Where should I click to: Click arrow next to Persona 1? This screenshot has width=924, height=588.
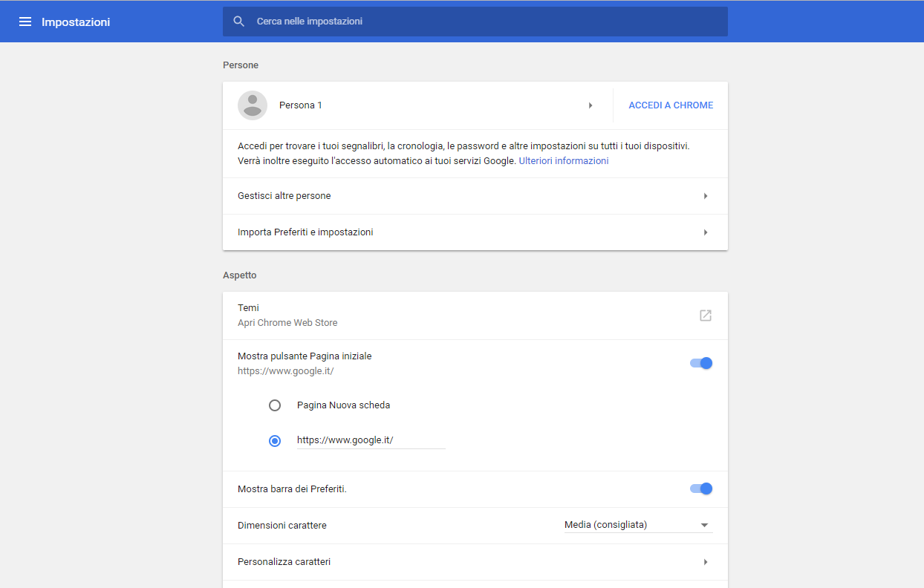[590, 105]
